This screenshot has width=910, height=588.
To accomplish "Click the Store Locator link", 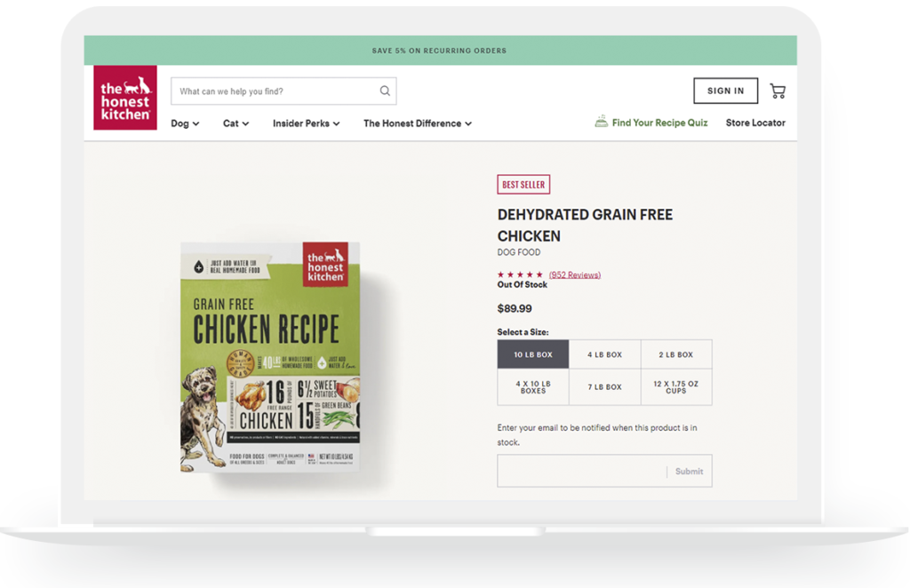I will coord(755,123).
